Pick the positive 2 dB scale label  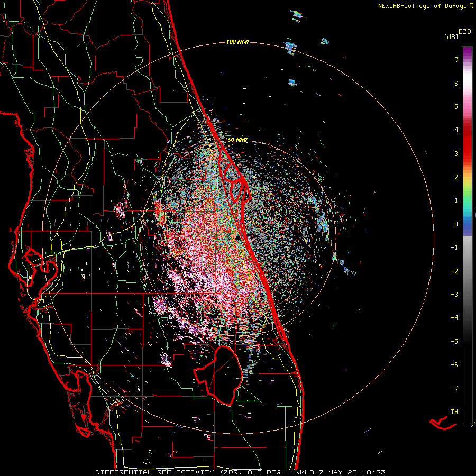coord(456,177)
